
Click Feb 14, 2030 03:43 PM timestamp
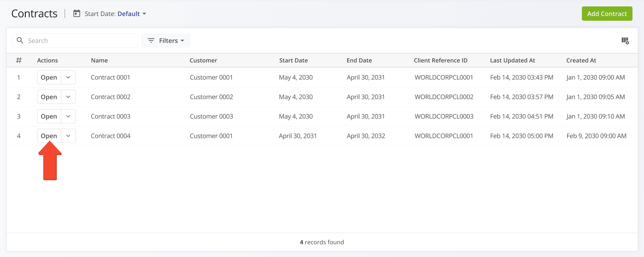click(522, 77)
